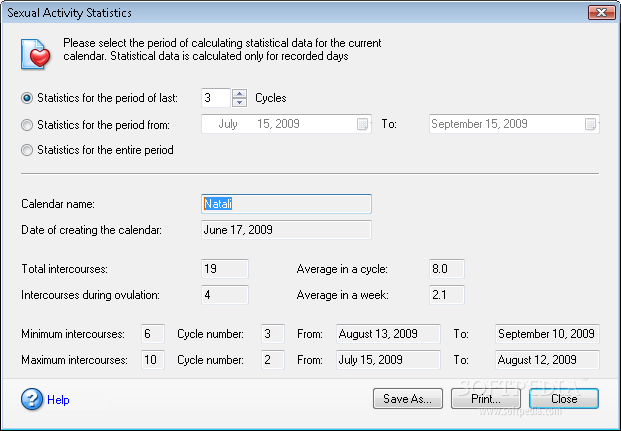Click the Save As... button
Image resolution: width=621 pixels, height=431 pixels.
pos(408,399)
